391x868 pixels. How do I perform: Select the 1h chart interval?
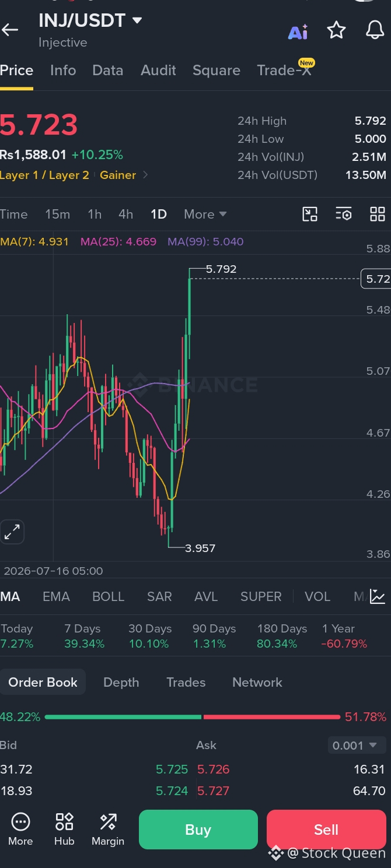95,214
